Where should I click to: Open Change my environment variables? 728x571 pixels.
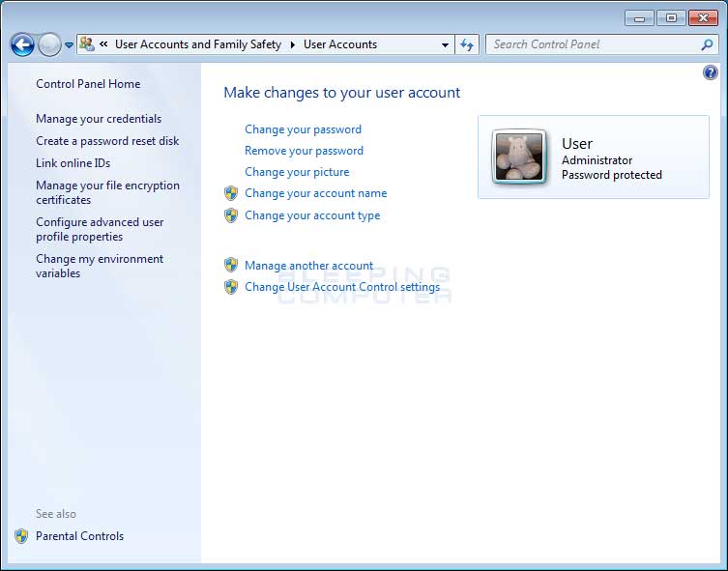point(100,266)
